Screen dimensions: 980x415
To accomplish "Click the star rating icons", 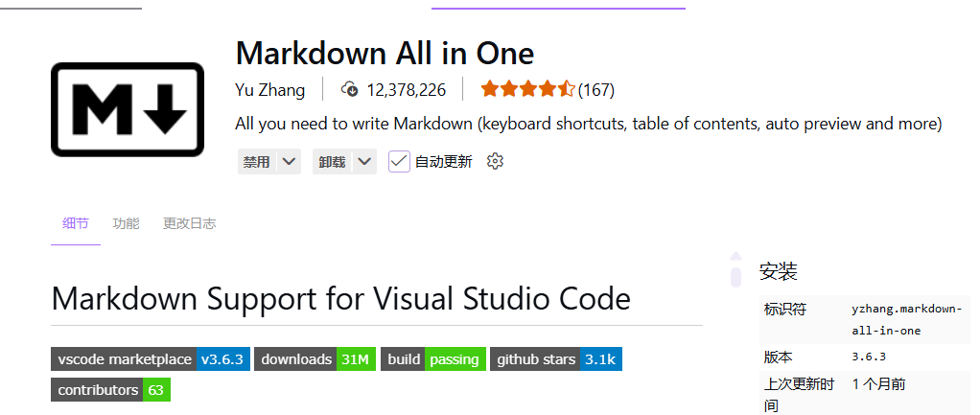I will [x=527, y=90].
